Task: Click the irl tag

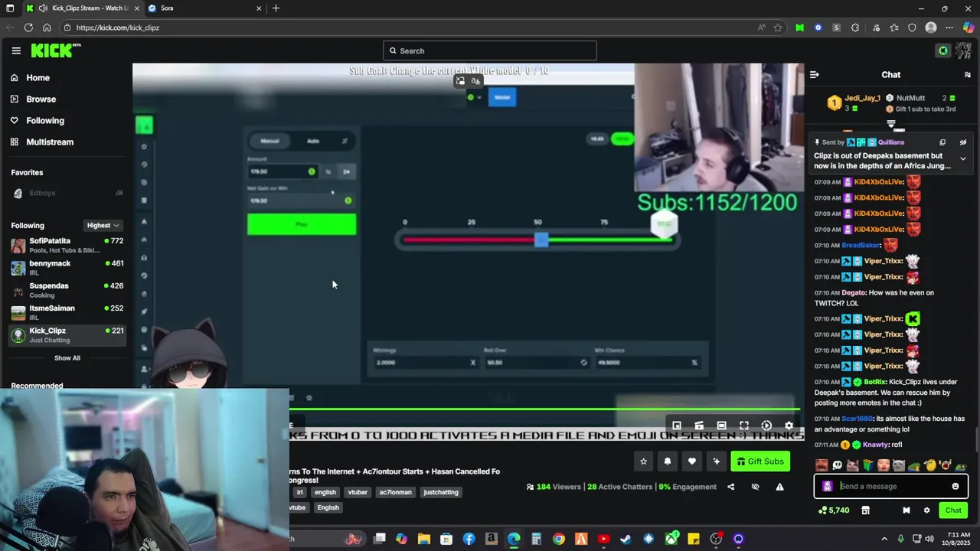Action: pos(299,492)
